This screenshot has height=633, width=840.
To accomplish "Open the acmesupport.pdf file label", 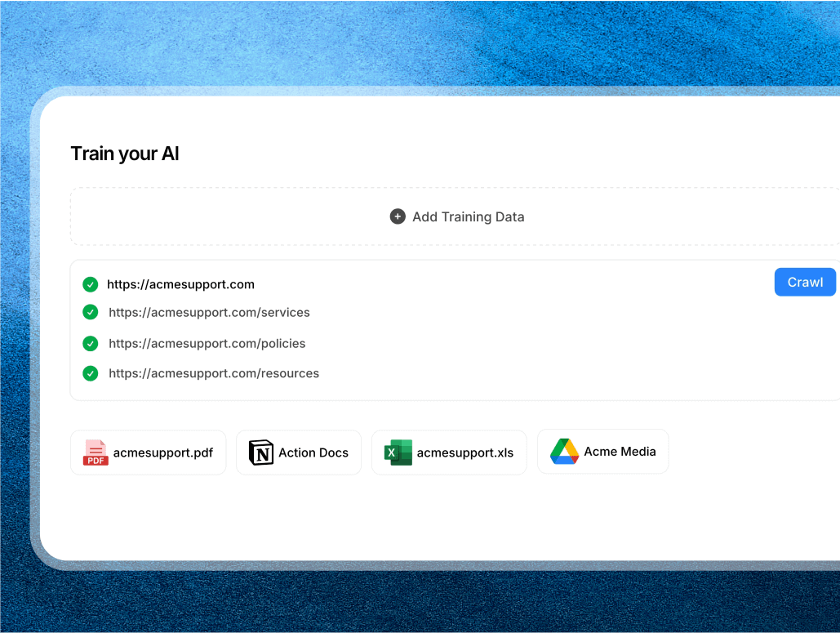I will coord(163,453).
